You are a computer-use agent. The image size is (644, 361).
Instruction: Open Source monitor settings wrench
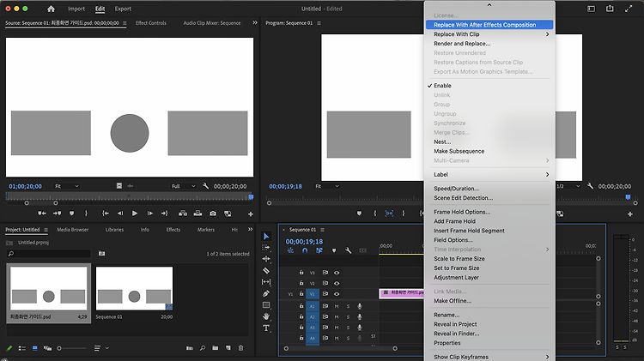(x=205, y=186)
